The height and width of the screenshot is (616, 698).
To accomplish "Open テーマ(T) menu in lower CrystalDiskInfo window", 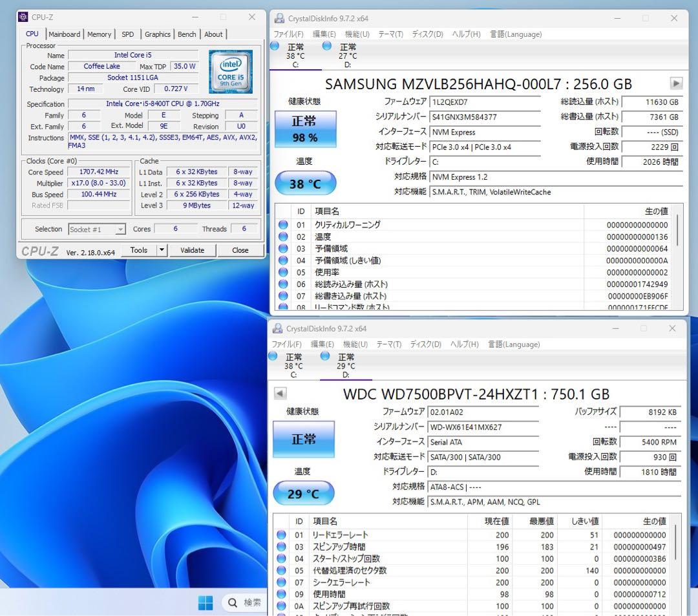I will point(388,345).
